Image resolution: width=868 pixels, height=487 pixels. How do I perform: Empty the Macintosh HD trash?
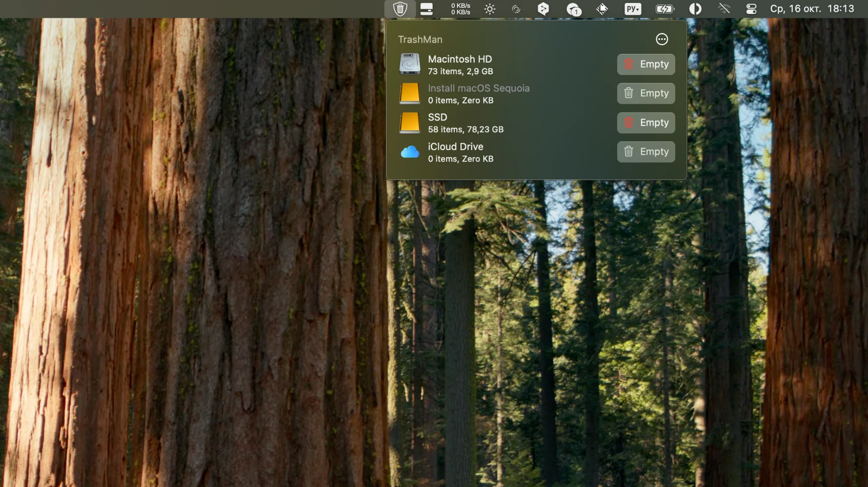tap(646, 64)
